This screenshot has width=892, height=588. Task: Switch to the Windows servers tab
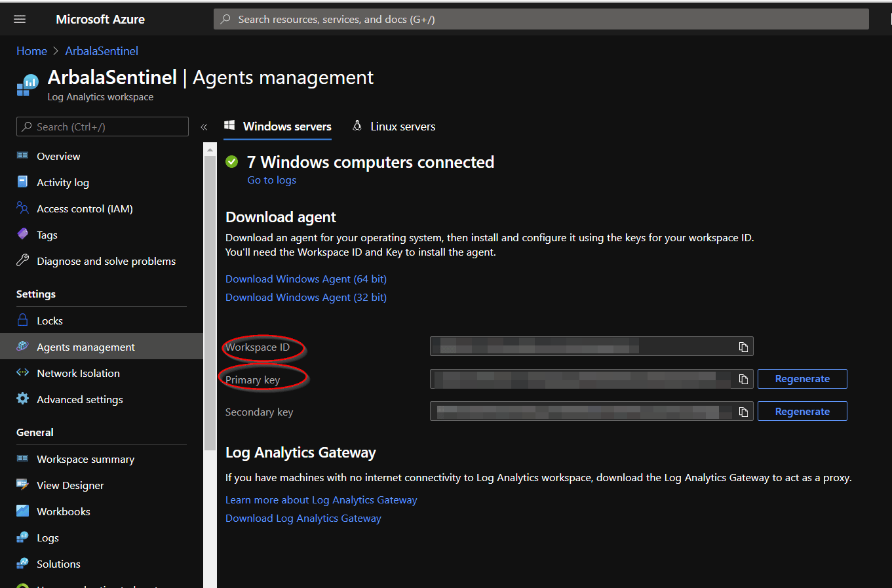coord(277,127)
